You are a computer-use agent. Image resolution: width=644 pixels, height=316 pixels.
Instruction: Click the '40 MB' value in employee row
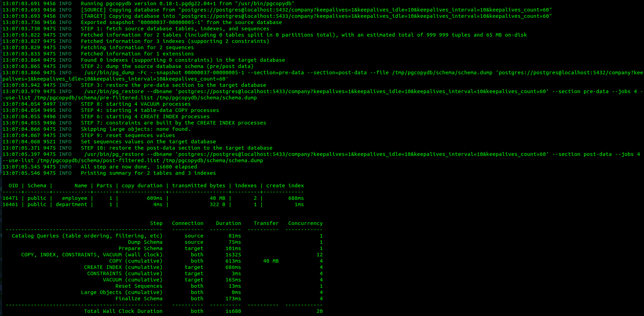[x=217, y=198]
